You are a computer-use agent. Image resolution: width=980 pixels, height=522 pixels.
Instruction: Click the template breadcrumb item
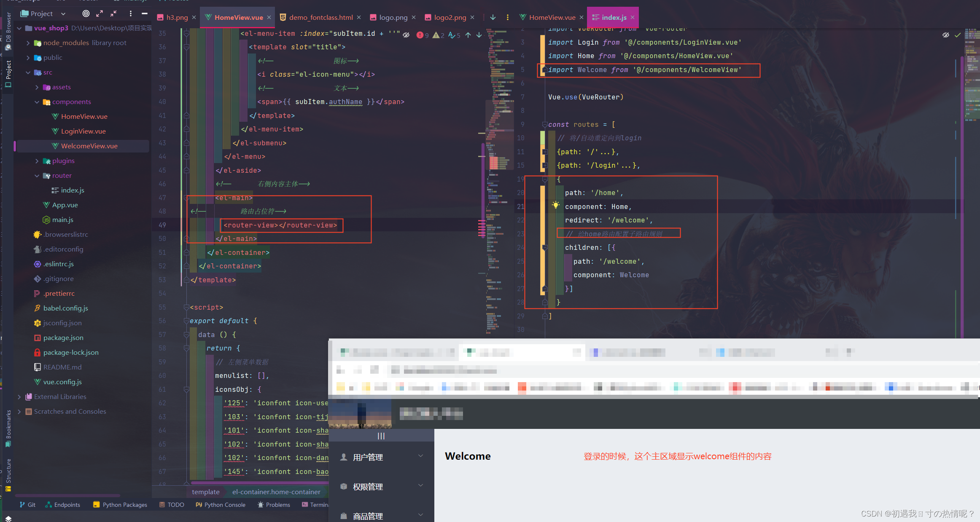pyautogui.click(x=205, y=492)
